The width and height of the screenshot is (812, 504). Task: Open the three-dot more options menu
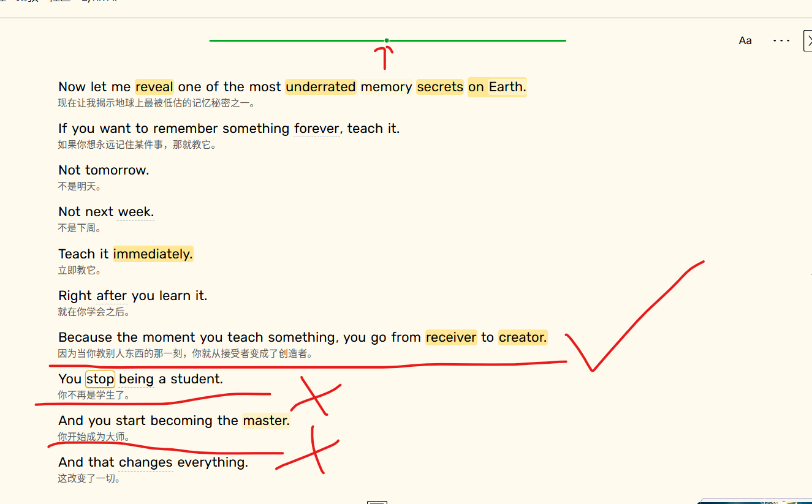[781, 41]
